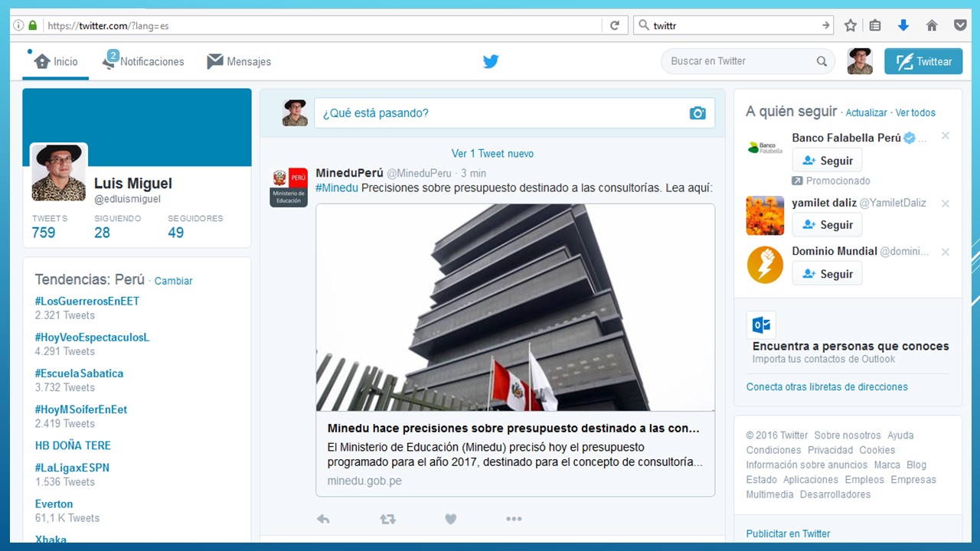
Task: Open the #HoyMSoiferEnEet trend
Action: click(x=81, y=409)
